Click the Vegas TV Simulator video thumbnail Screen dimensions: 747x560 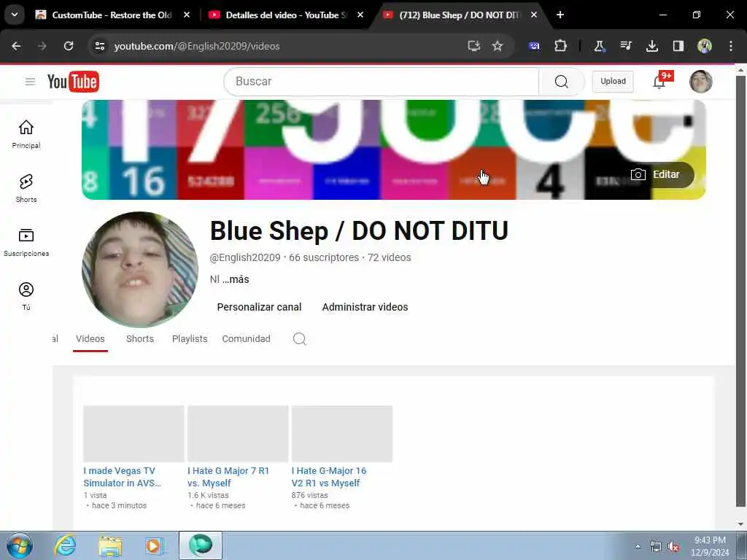pyautogui.click(x=134, y=434)
